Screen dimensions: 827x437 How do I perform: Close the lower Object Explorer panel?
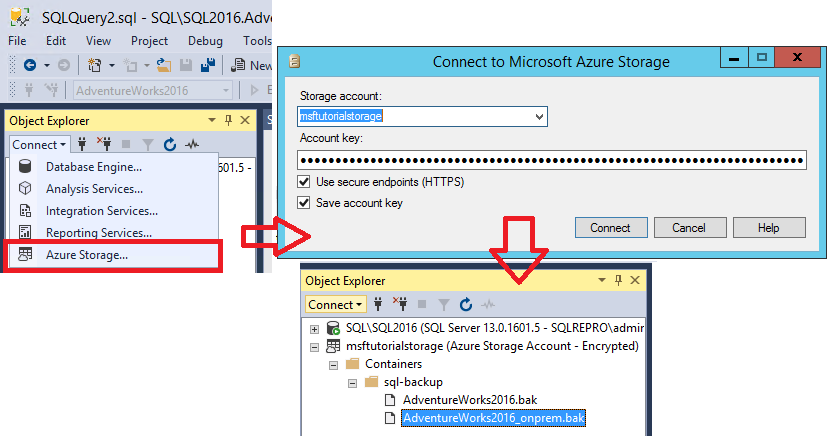tap(635, 280)
